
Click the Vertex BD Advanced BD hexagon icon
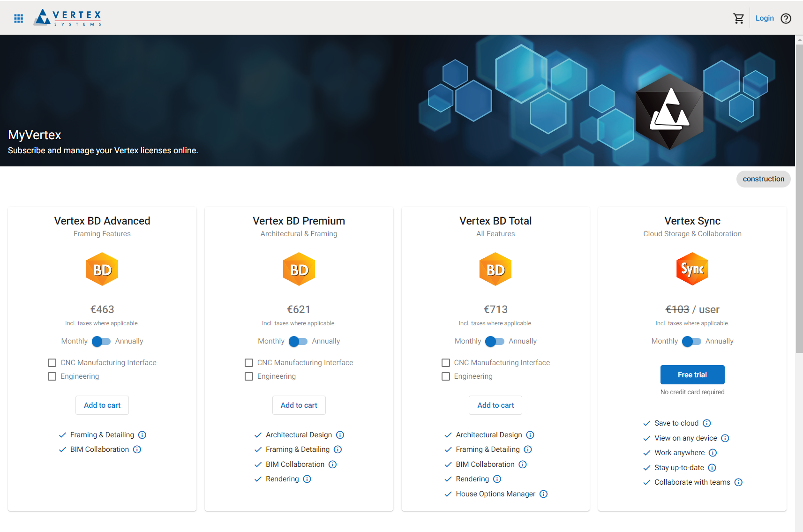(102, 269)
